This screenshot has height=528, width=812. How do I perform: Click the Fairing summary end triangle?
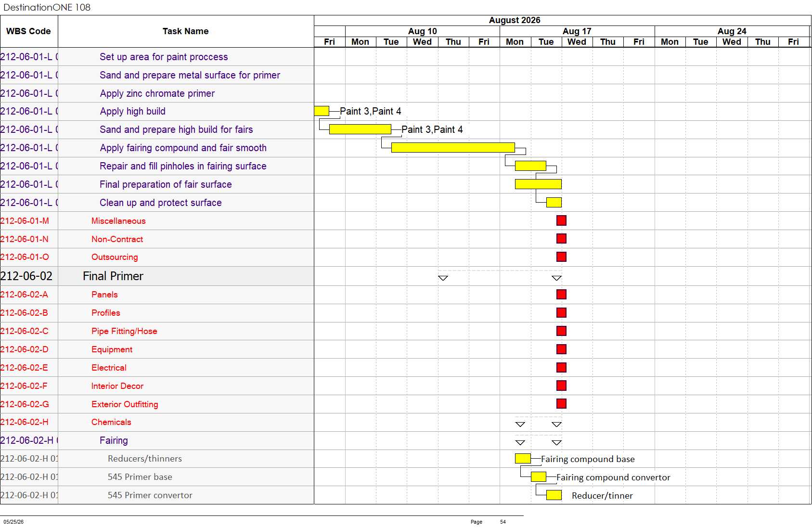click(556, 443)
